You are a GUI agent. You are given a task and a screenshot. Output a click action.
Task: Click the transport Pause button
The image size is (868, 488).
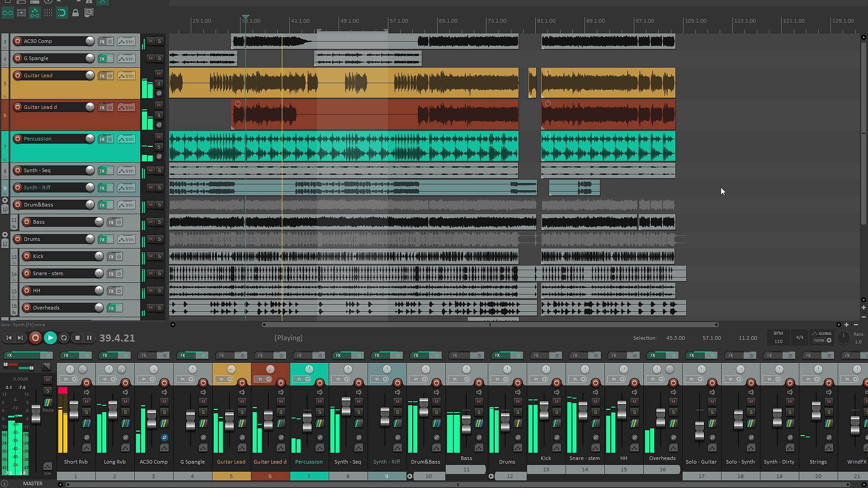click(x=89, y=338)
